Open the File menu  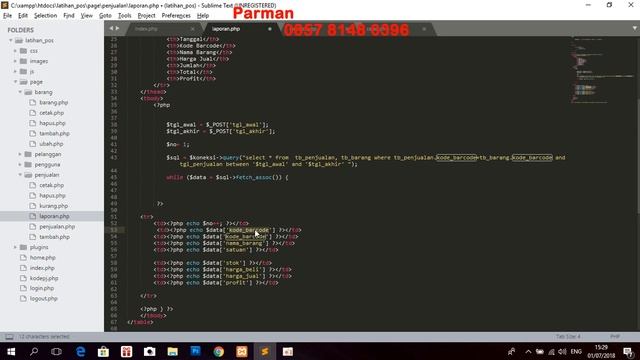coord(7,16)
